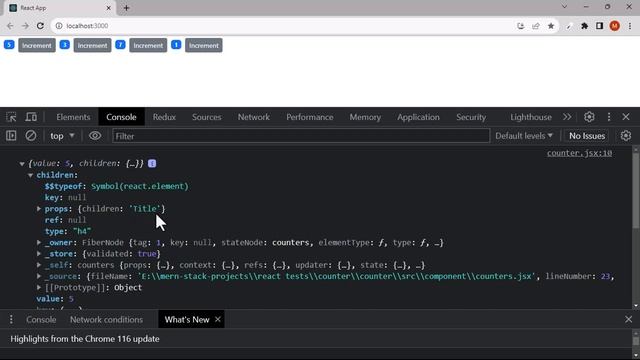
Task: Close the What's New drawer tab
Action: tap(218, 319)
